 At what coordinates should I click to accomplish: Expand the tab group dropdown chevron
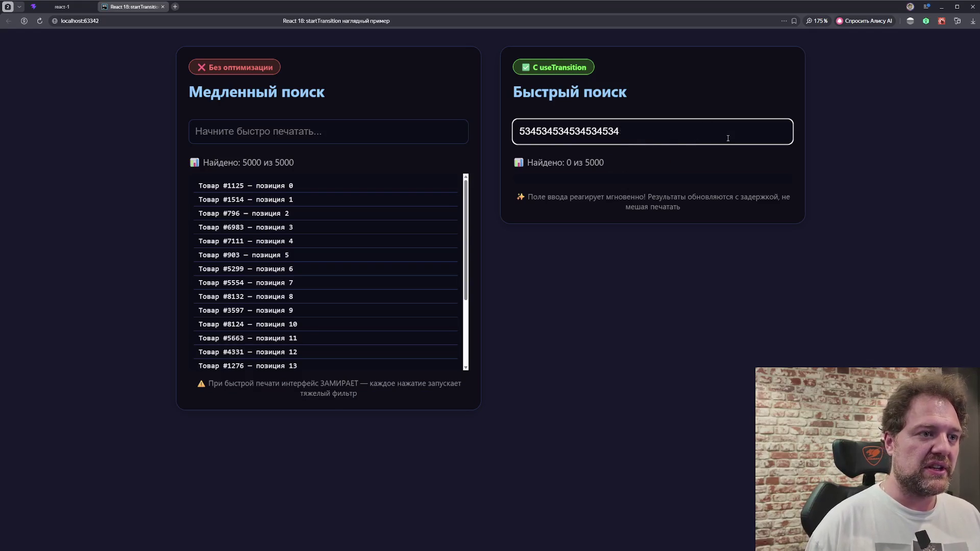click(19, 7)
